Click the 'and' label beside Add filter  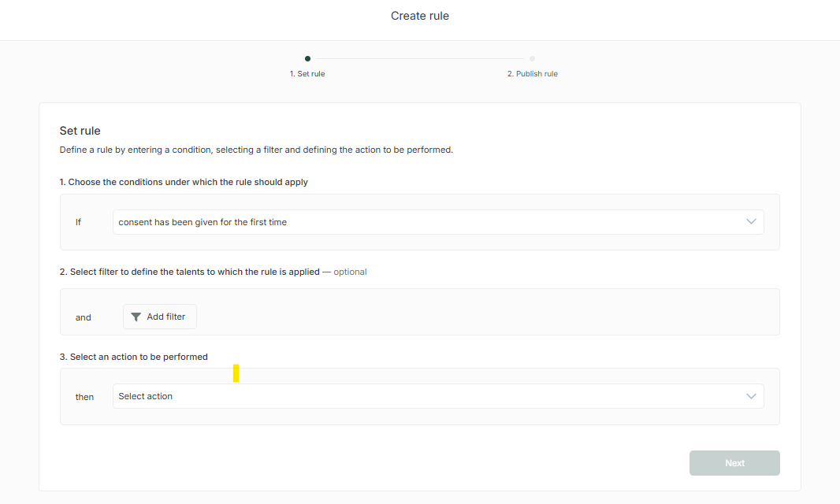click(84, 317)
